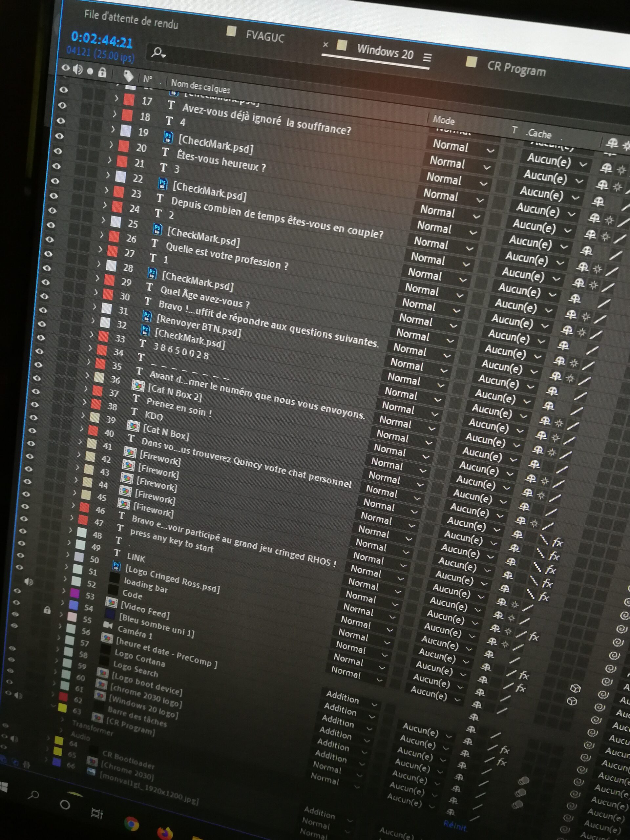The width and height of the screenshot is (630, 840).
Task: Open Windows taskbar search magnifier
Action: point(34,795)
